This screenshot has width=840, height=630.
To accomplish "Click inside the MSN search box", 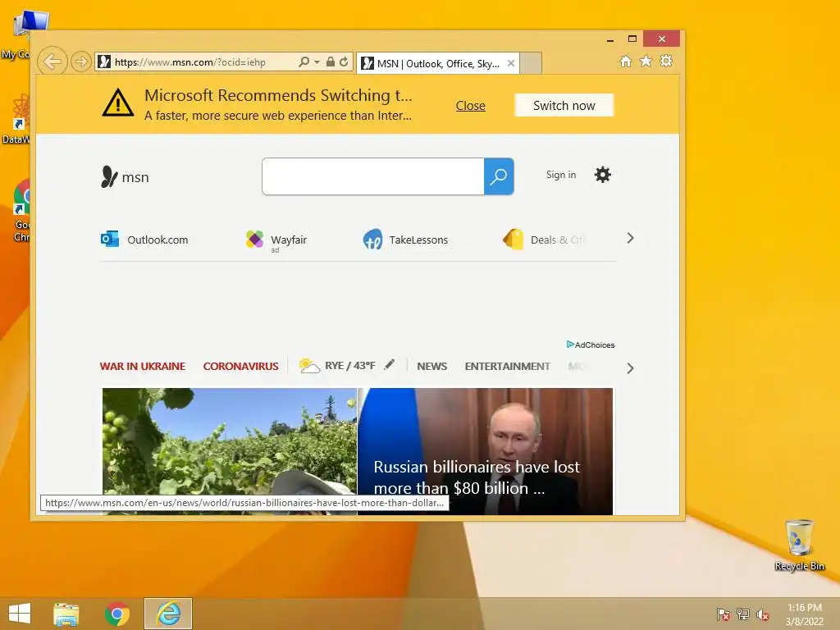I will (x=373, y=176).
